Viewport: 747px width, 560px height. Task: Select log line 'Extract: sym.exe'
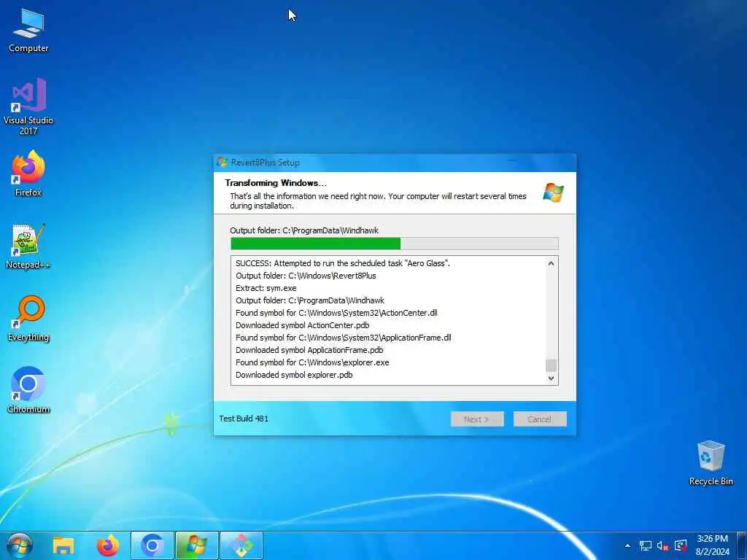point(266,288)
